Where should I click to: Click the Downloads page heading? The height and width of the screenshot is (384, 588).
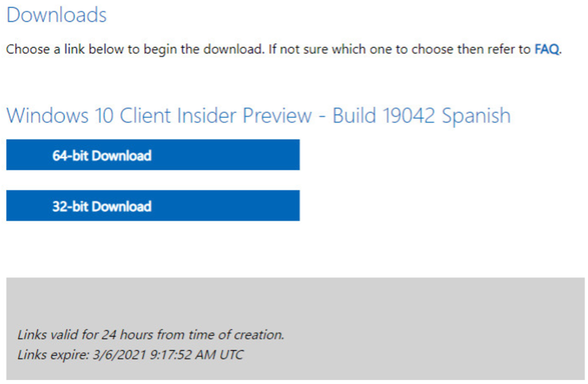click(x=56, y=15)
